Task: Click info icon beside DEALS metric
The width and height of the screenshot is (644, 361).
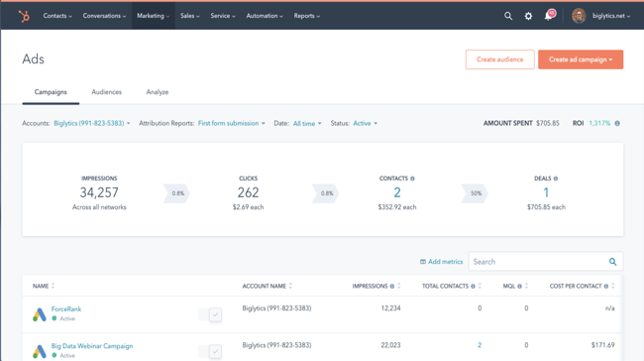Action: [556, 179]
